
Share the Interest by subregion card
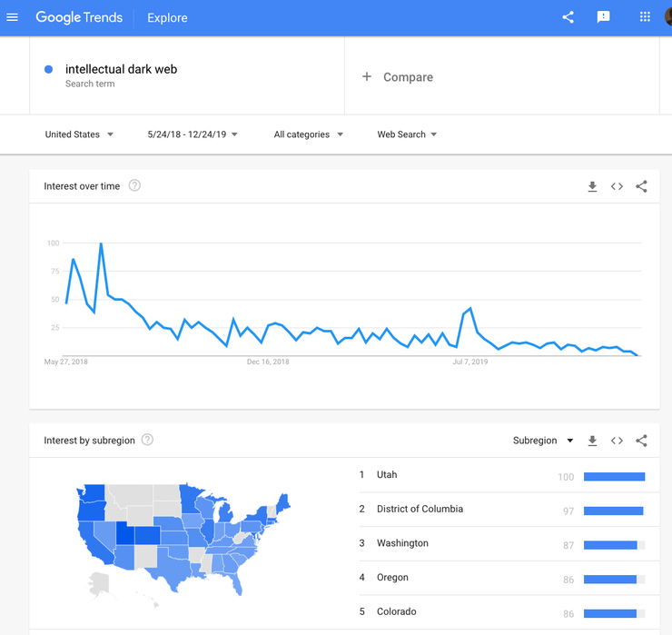tap(641, 441)
